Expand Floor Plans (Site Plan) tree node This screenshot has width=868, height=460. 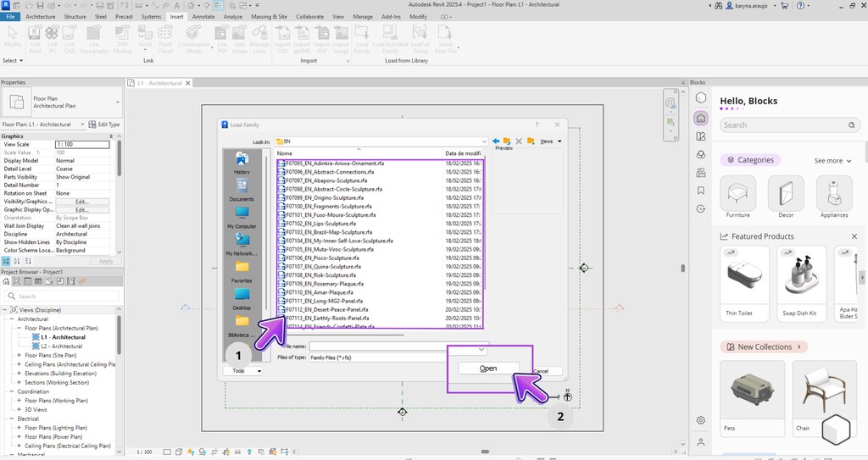(19, 355)
